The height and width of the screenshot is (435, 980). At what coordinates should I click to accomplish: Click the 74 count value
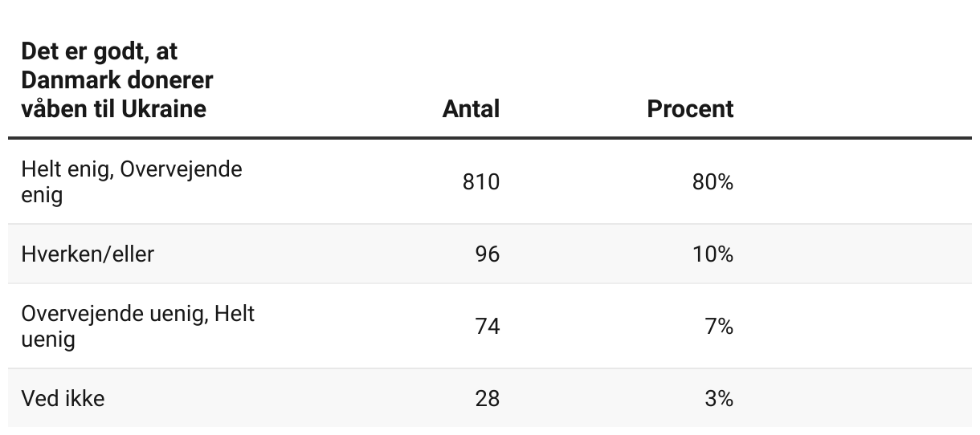[x=487, y=327]
